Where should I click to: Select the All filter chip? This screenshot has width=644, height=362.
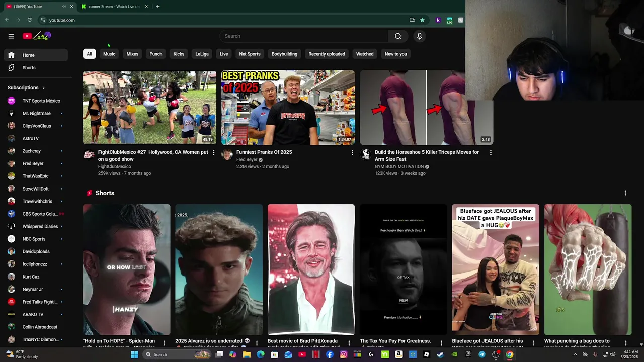(x=89, y=54)
